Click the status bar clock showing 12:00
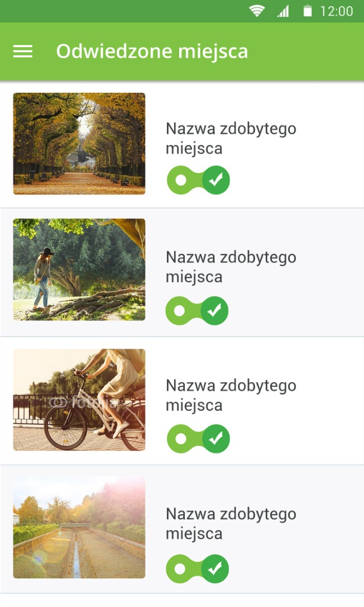The image size is (364, 607). 336,11
